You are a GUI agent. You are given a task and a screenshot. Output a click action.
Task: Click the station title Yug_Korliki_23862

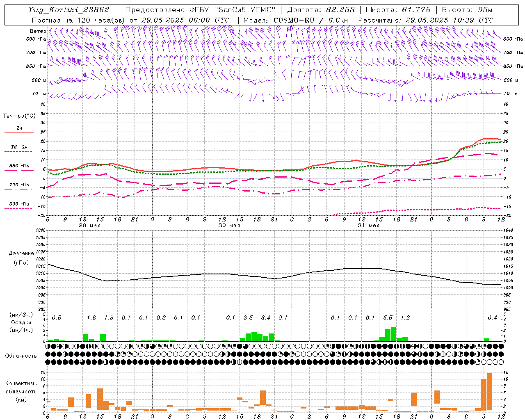68,10
